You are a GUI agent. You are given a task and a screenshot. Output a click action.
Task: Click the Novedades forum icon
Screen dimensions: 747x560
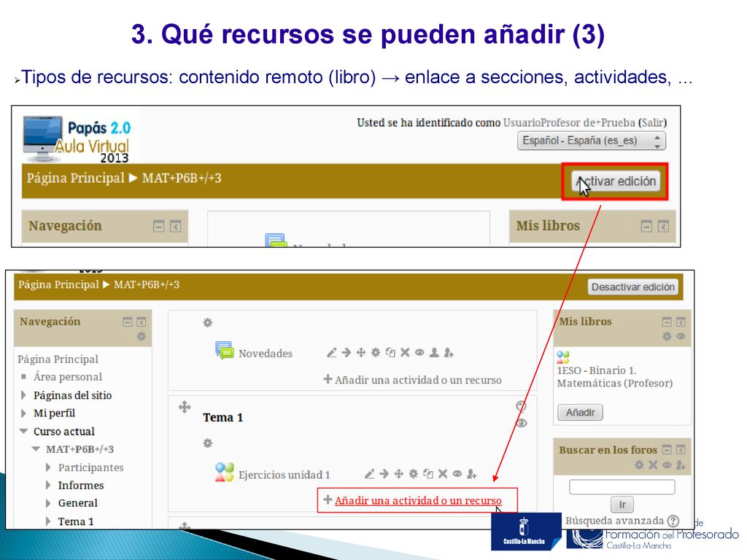coord(225,350)
